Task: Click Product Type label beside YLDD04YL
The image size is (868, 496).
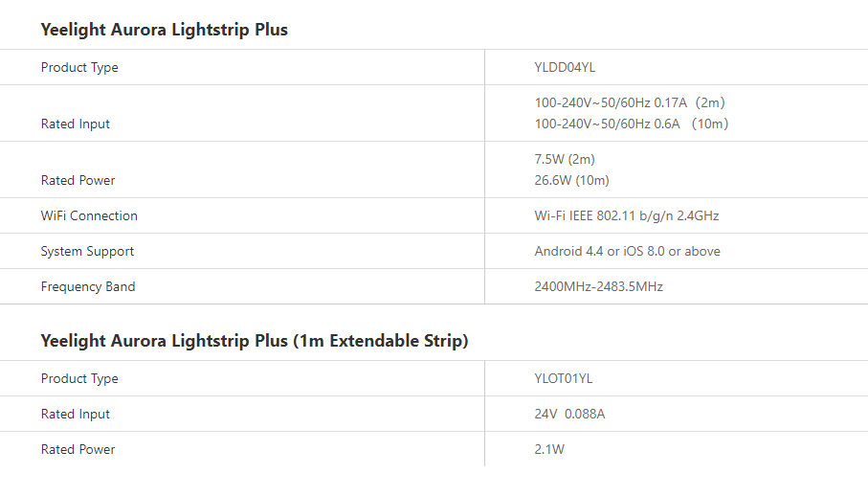Action: tap(79, 67)
